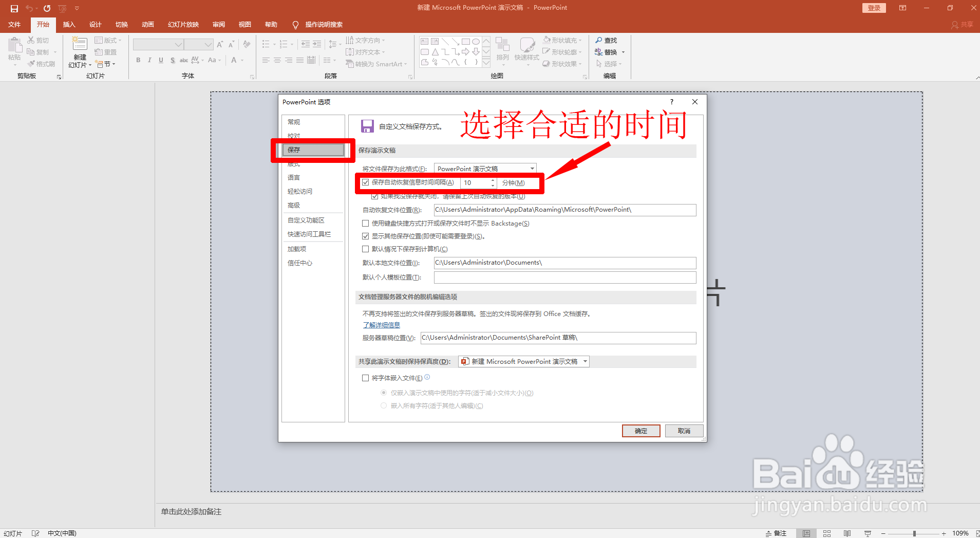Click the 取消 Cancel button
The image size is (980, 538).
click(684, 431)
